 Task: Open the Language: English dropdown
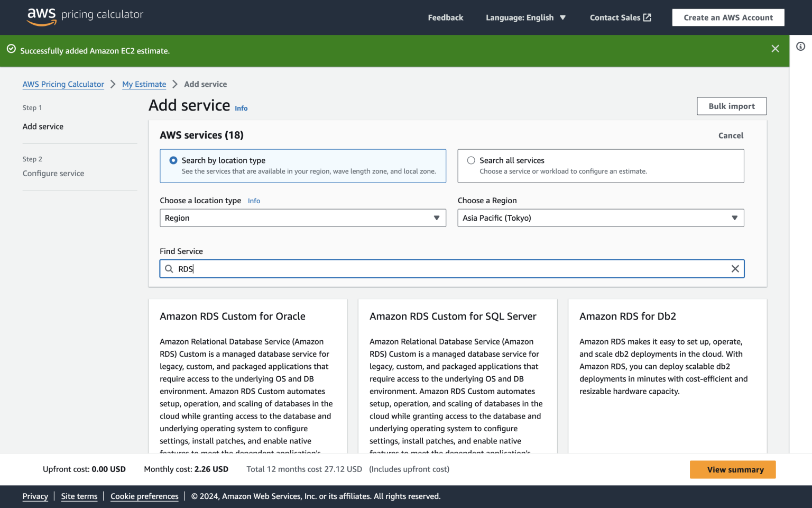[525, 17]
